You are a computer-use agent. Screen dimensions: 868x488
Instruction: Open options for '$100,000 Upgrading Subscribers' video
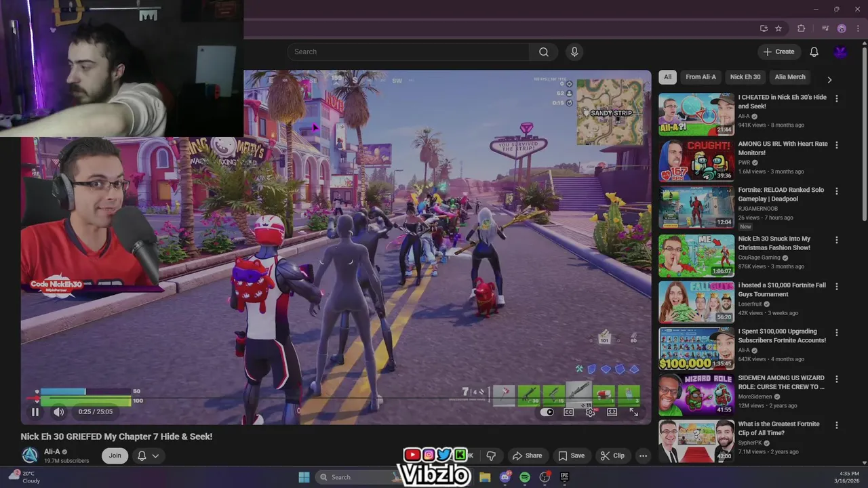click(x=836, y=333)
